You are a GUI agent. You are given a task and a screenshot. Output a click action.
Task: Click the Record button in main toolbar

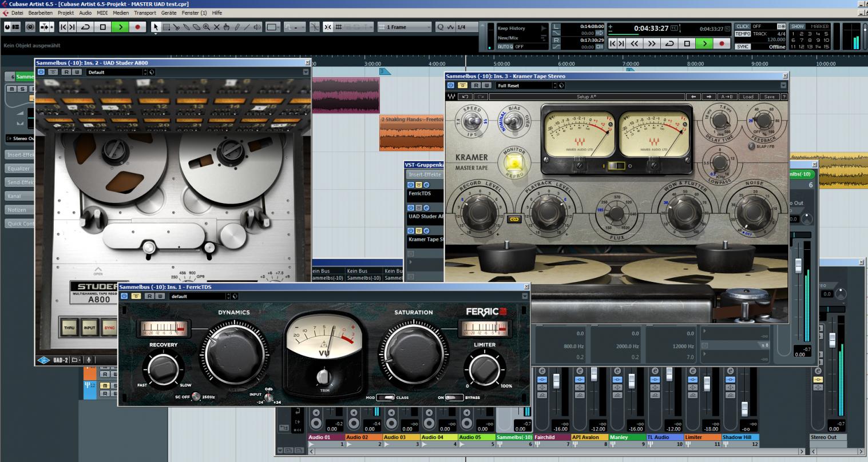(x=137, y=27)
